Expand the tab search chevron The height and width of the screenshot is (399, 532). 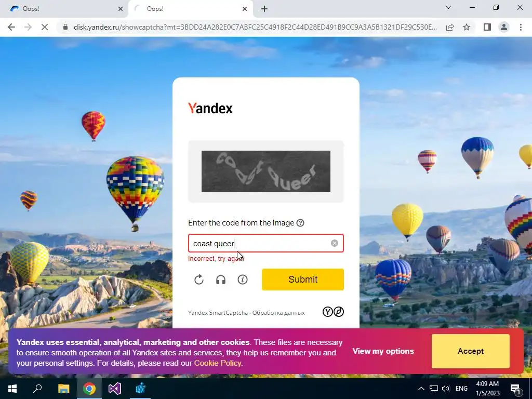pos(448,7)
